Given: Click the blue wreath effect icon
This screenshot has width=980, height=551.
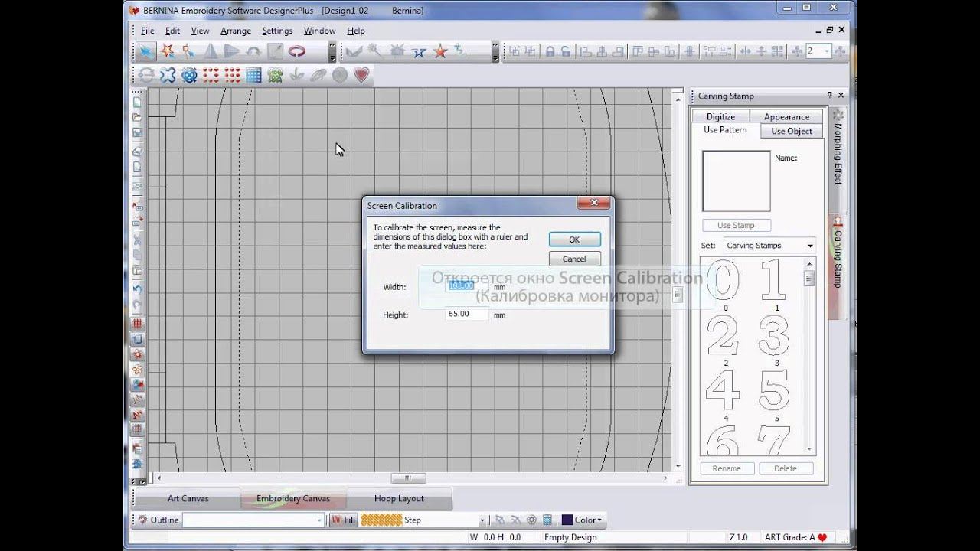Looking at the screenshot, I should pos(189,74).
